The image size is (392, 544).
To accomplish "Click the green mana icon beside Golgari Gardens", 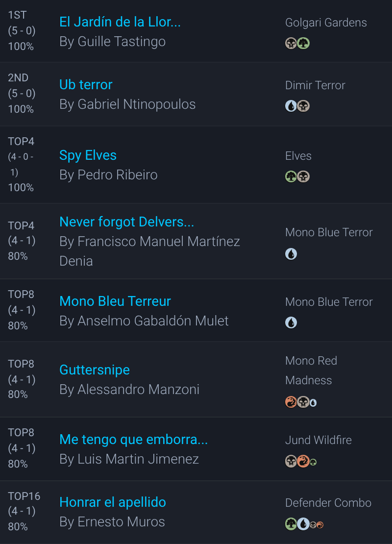I will tap(304, 43).
